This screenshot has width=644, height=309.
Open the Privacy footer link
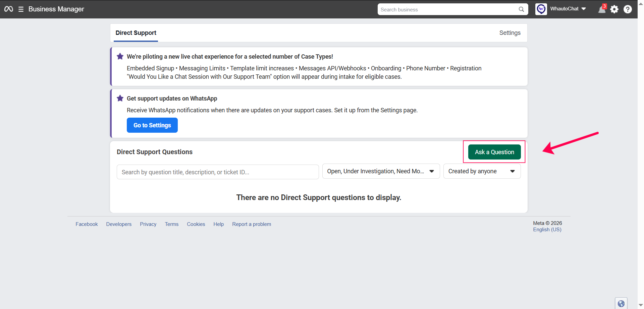tap(148, 224)
